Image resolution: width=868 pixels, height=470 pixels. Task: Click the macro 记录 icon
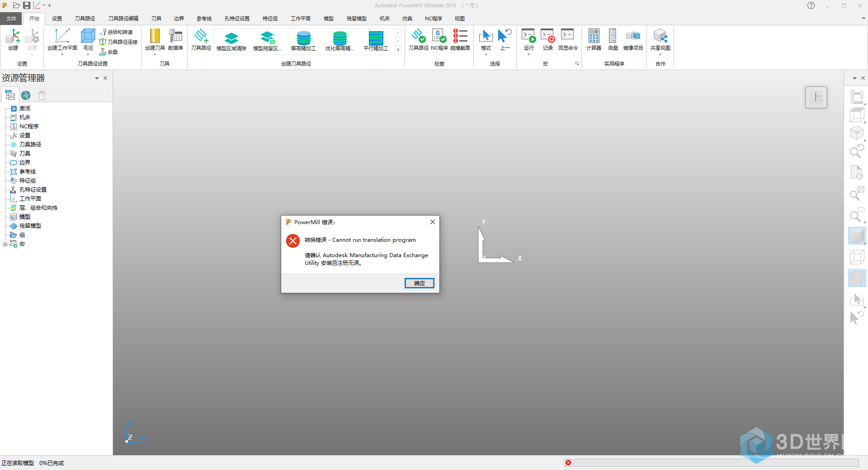(548, 40)
